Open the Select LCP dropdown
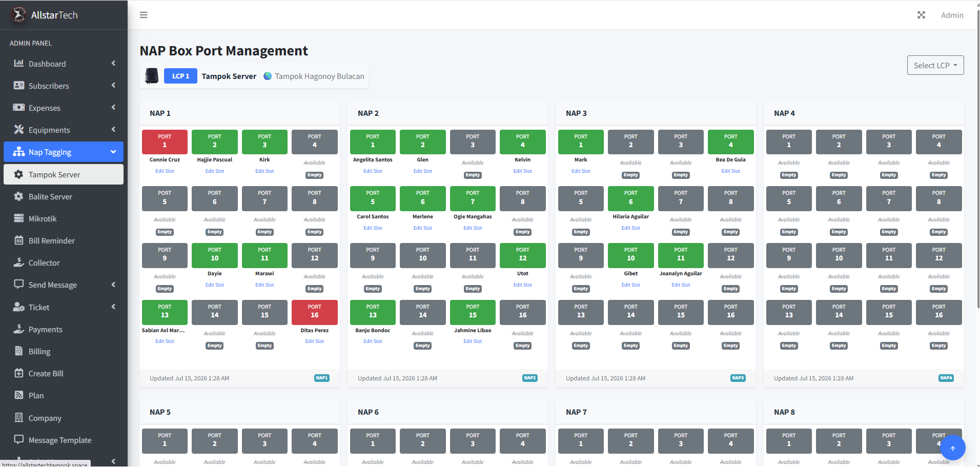 (x=935, y=65)
